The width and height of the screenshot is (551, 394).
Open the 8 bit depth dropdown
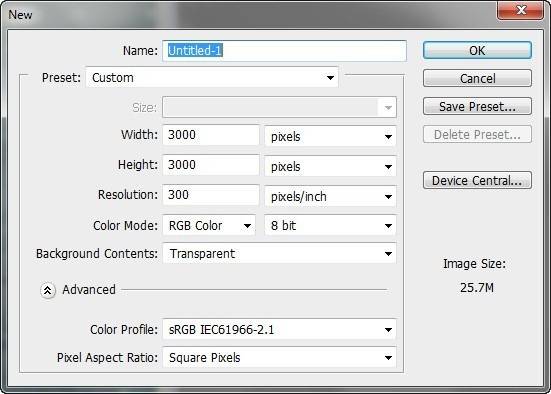tap(330, 225)
